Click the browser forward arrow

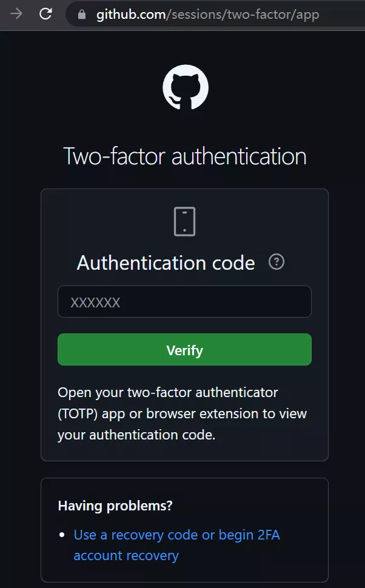point(16,14)
